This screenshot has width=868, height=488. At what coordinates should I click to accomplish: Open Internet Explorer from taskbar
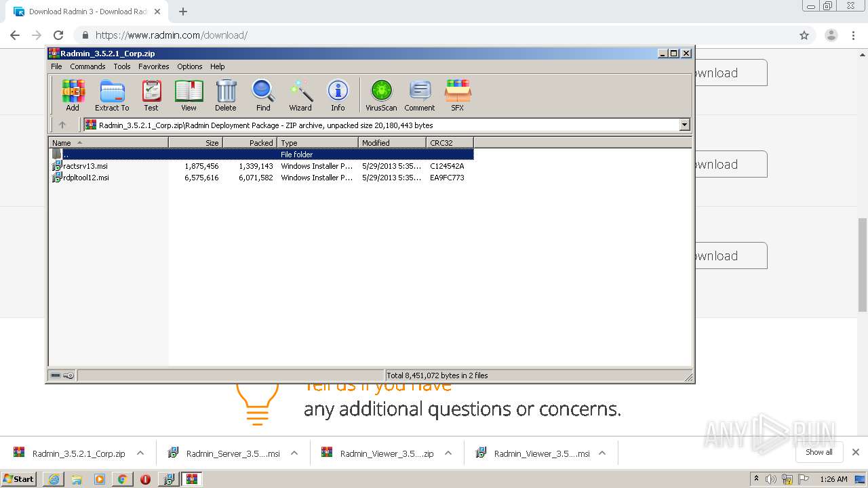[x=54, y=479]
